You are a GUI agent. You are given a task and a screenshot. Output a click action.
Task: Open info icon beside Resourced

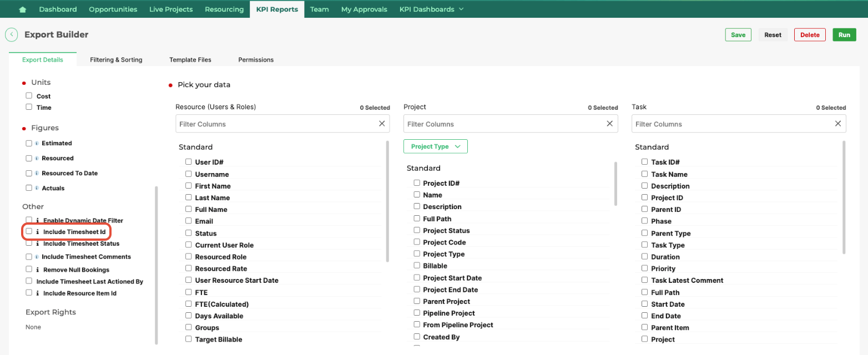(x=37, y=158)
